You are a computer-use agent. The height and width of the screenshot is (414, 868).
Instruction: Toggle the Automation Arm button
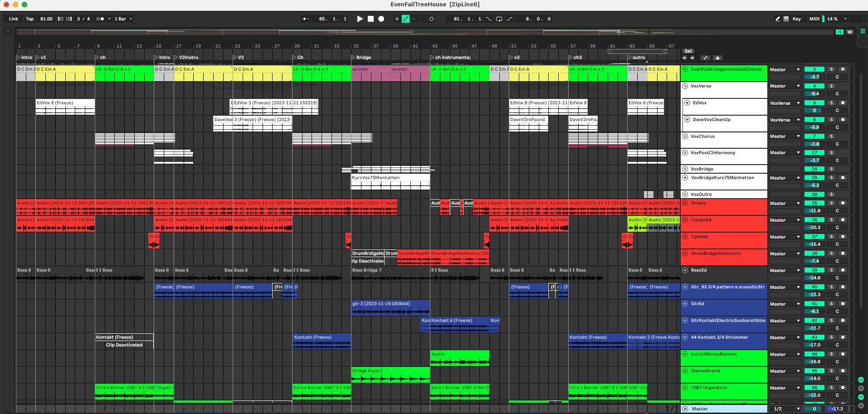(x=405, y=19)
